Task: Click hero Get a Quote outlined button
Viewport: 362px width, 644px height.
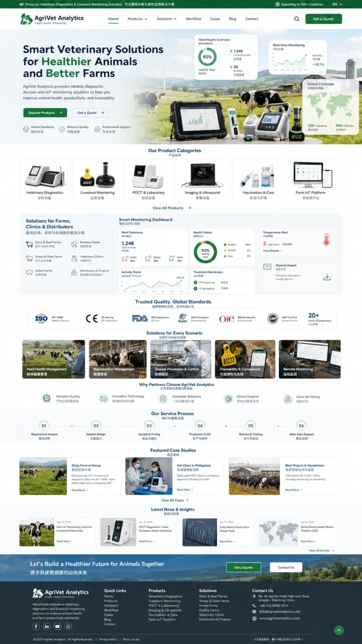Action: pos(90,113)
